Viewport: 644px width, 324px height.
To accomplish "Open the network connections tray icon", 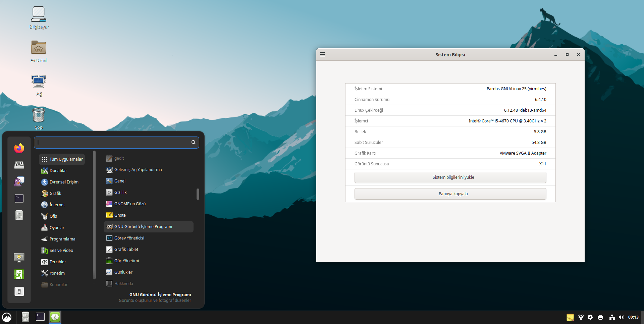I will point(612,317).
